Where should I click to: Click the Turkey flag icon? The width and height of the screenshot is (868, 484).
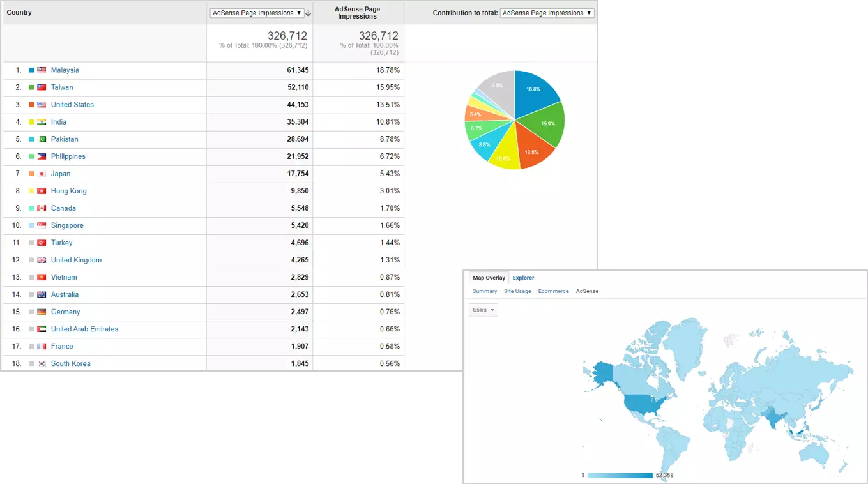[42, 243]
